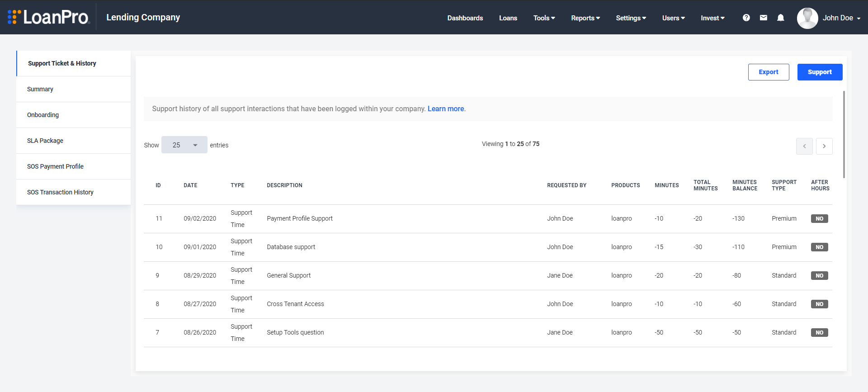Click the Lending Company title

coord(143,17)
